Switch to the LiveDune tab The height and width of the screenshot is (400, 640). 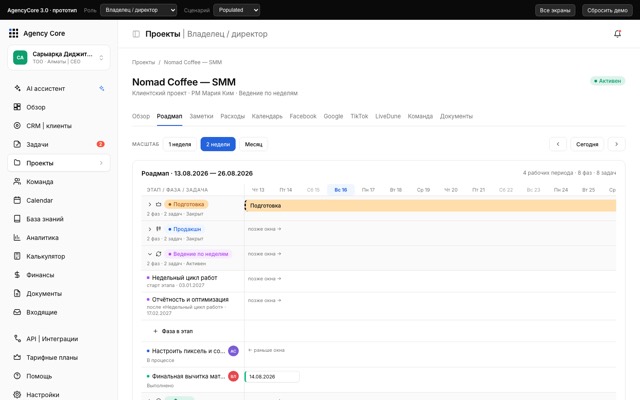(388, 116)
